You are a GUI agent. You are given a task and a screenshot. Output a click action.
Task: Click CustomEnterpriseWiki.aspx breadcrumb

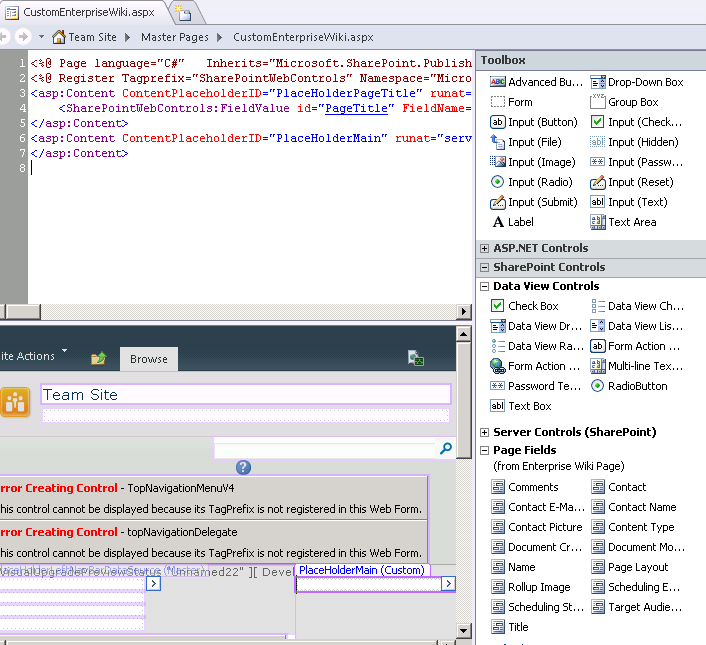coord(303,37)
